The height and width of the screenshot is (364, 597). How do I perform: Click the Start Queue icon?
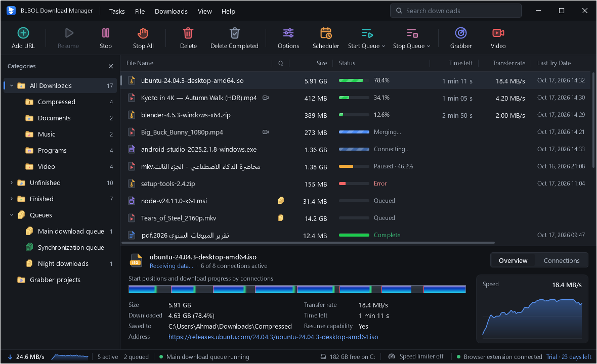[367, 33]
